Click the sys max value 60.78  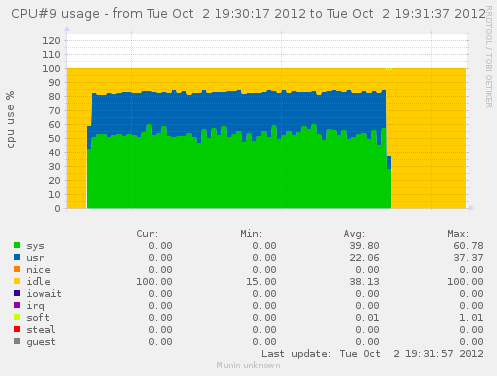click(468, 246)
